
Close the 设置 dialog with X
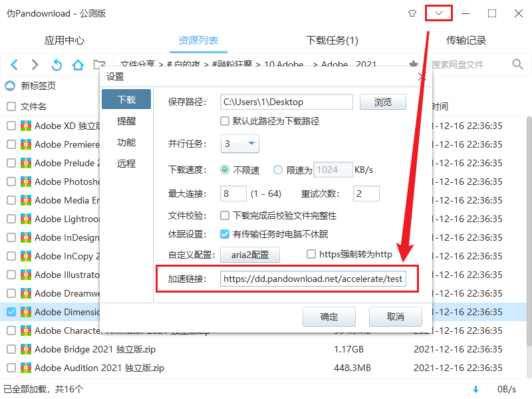click(x=422, y=76)
